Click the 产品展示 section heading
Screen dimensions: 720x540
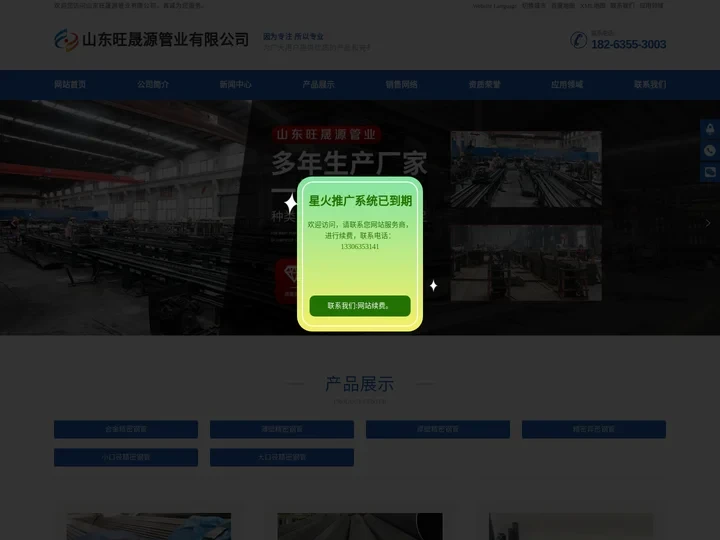(360, 384)
